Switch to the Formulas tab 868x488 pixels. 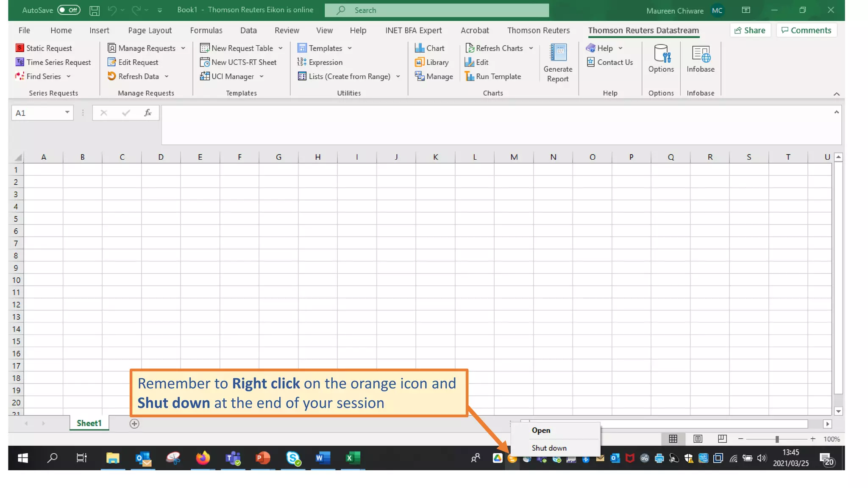click(x=206, y=30)
